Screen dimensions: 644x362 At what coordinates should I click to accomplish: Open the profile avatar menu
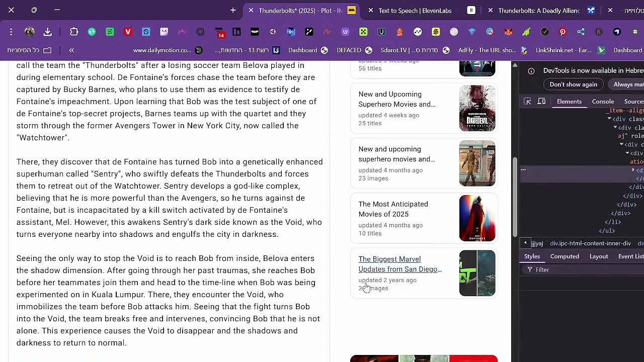[x=29, y=32]
